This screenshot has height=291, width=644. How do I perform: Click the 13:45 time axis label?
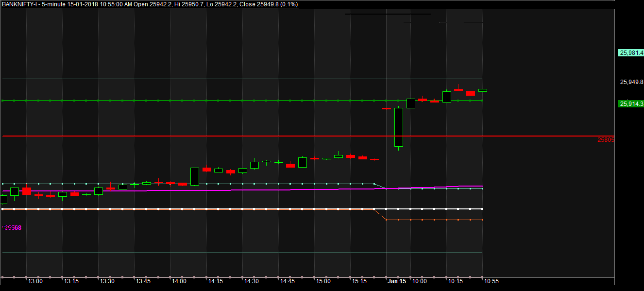[x=143, y=281]
